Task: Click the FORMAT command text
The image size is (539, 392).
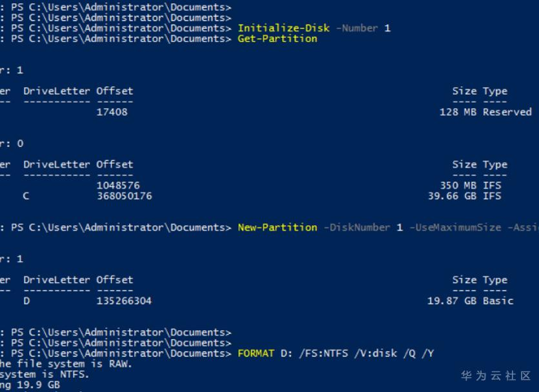Action: coord(256,353)
